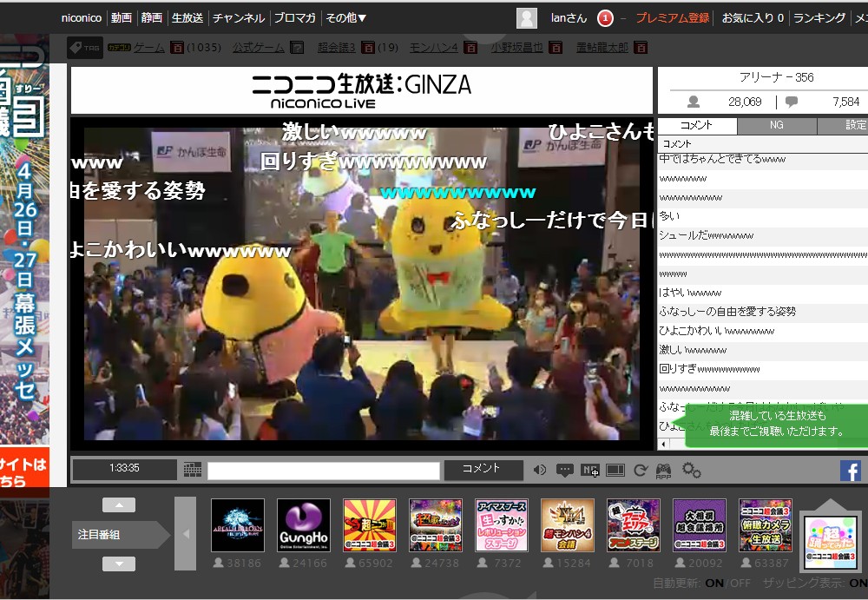
Task: Open チャンネル in the top navigation
Action: click(x=239, y=17)
